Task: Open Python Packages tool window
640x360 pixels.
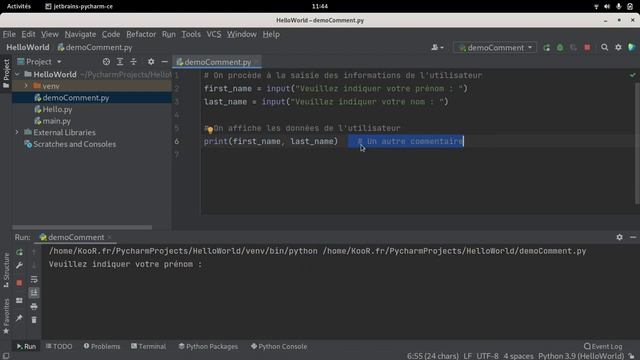Action: point(208,347)
